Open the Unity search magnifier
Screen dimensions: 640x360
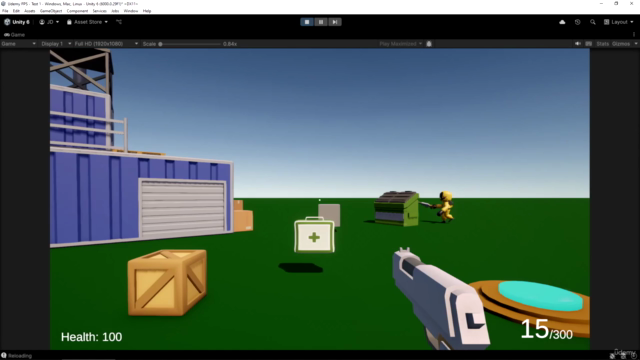(593, 22)
